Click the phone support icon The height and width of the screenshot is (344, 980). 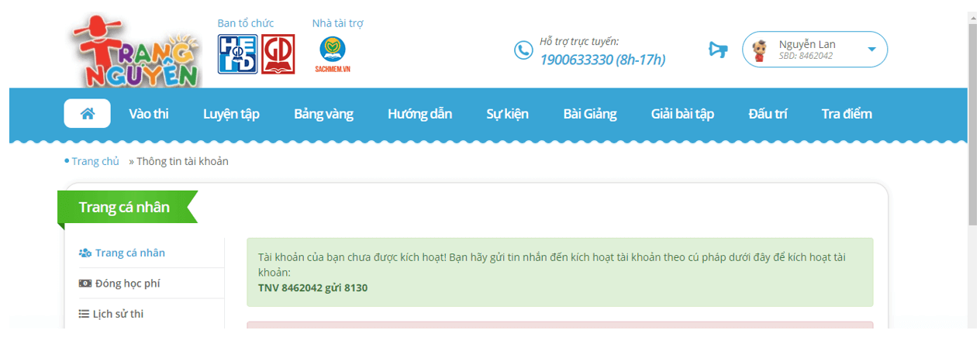[523, 50]
